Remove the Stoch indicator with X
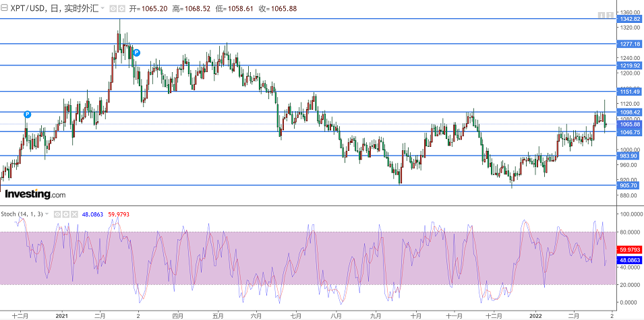 [74, 214]
